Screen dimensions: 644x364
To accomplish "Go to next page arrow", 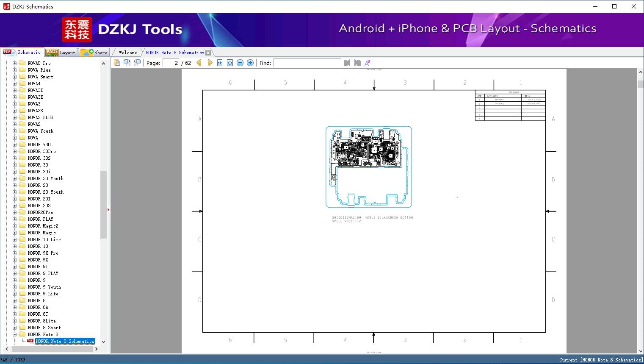I will 210,63.
